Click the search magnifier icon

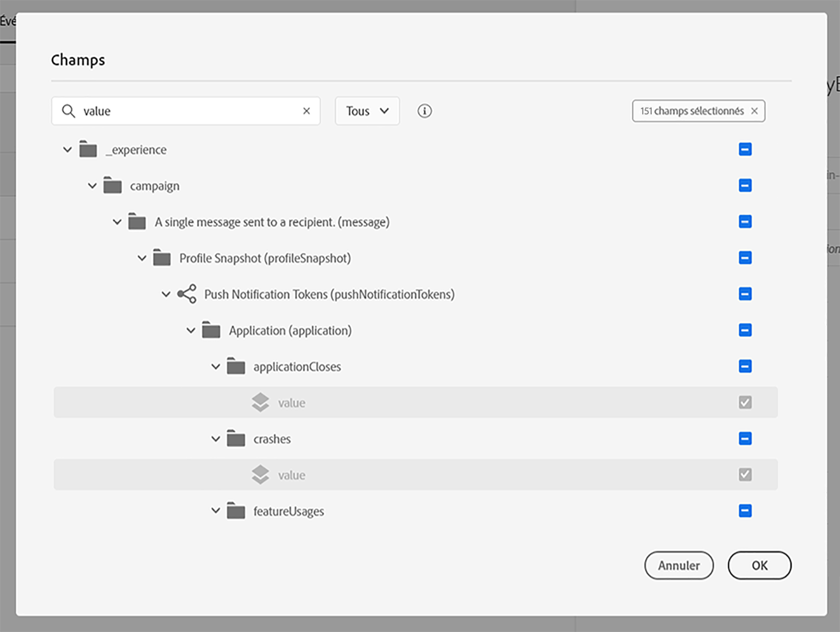[x=68, y=111]
